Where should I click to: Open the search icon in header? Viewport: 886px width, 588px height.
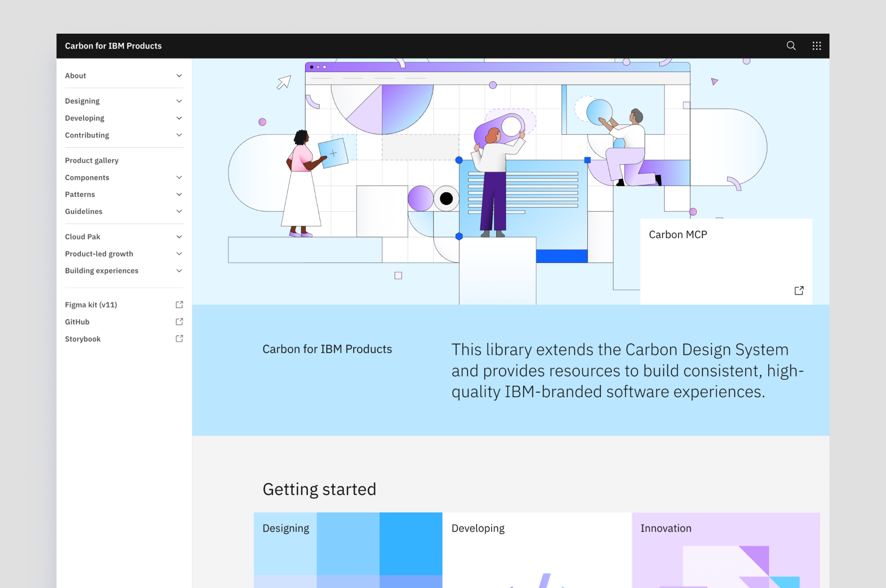pos(791,46)
